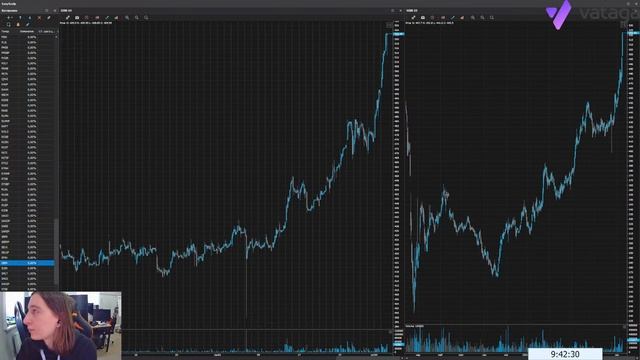Click the pen icon right of the bell

[x=27, y=24]
